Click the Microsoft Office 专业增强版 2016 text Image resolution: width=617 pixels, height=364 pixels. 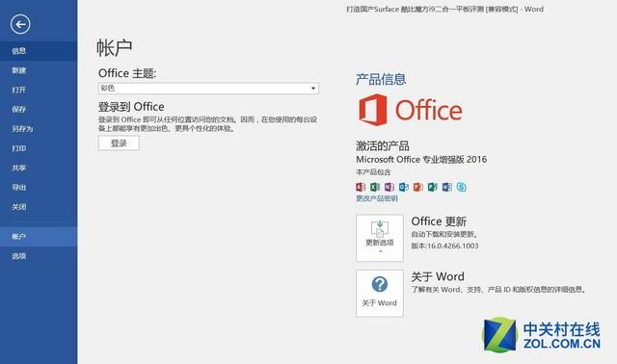point(421,160)
